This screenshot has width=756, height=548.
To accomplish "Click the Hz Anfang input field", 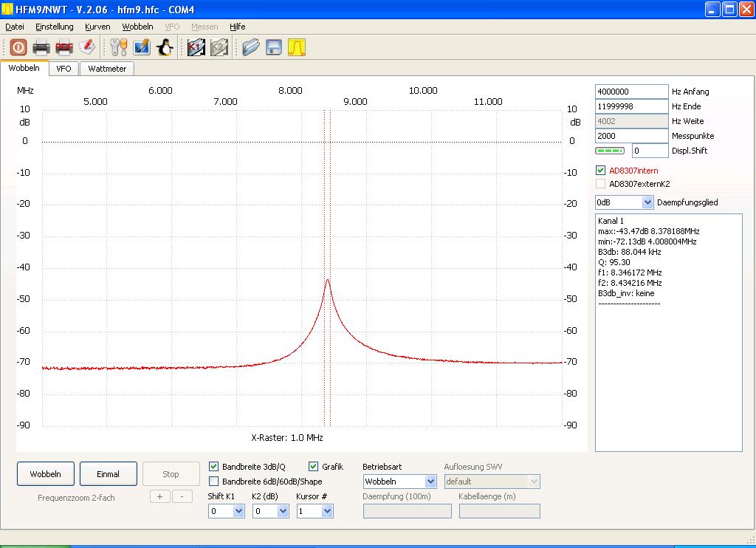I will (x=631, y=92).
